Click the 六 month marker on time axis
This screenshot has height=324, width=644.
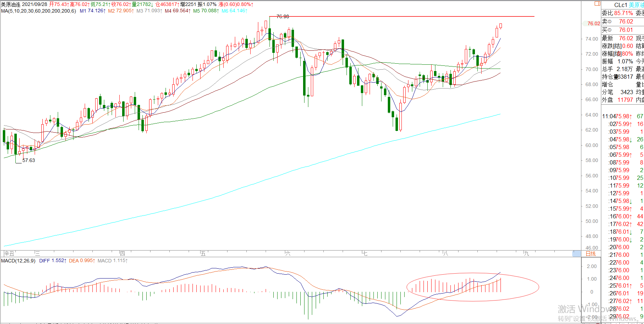[288, 254]
